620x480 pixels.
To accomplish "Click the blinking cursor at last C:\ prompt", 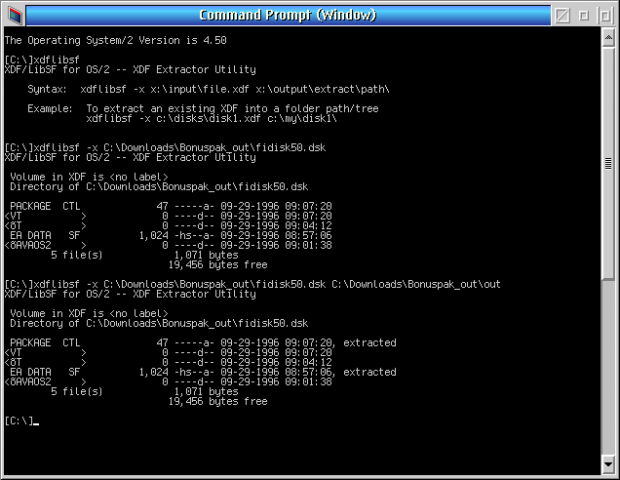I will (35, 420).
